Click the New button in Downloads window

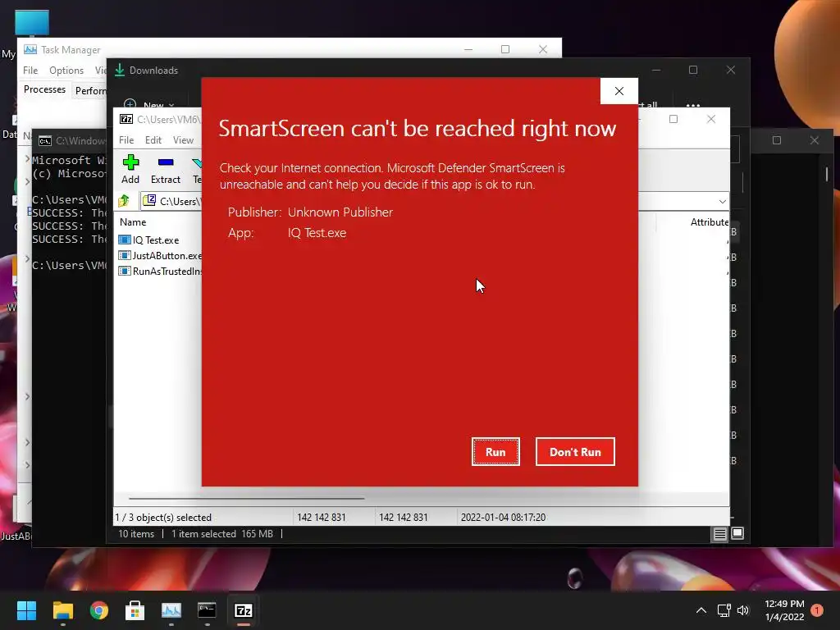[148, 104]
